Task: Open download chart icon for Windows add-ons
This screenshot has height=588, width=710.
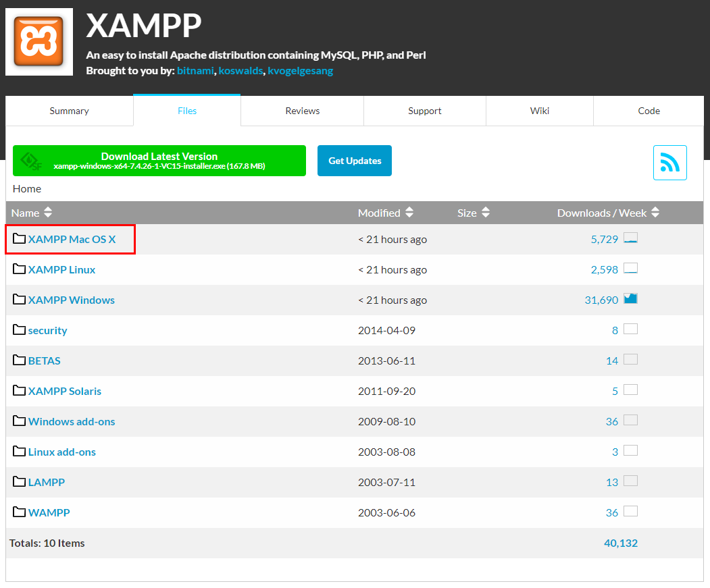Action: (630, 420)
